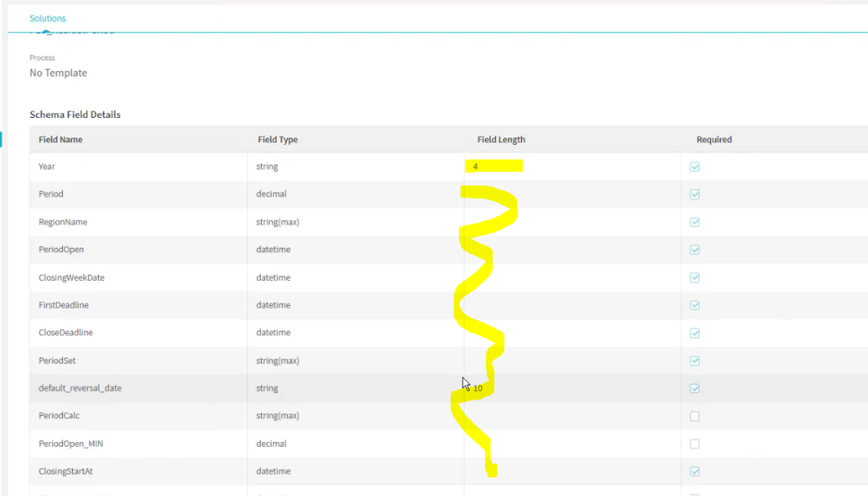Click the Field Length column header
This screenshot has width=868, height=496.
coord(501,139)
